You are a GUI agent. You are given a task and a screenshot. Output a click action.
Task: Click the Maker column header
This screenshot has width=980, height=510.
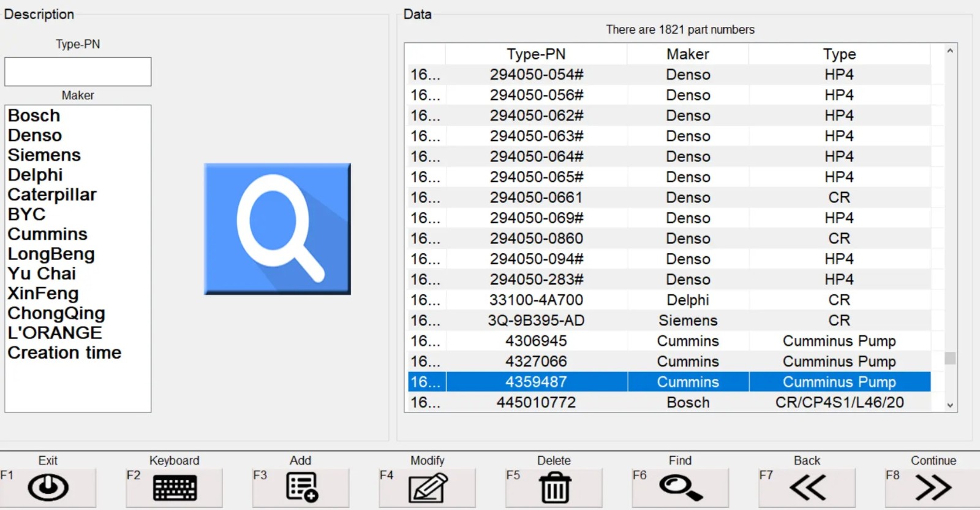pos(688,54)
